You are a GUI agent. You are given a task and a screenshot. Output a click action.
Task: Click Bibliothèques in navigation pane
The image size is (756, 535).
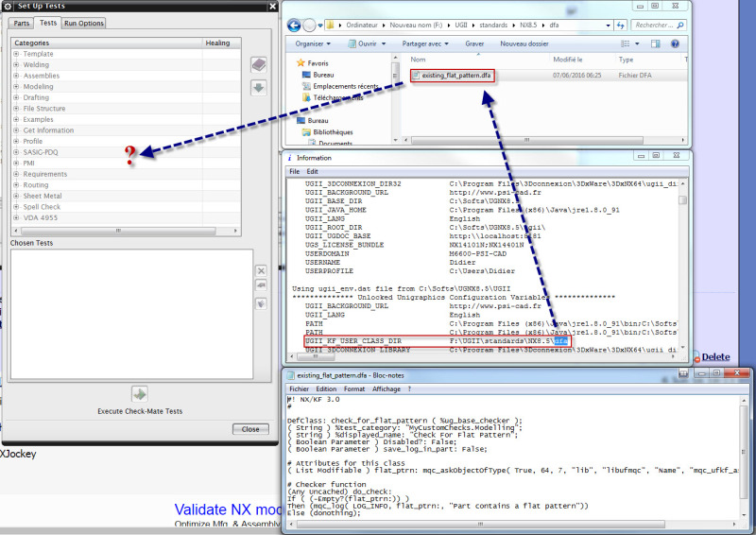(333, 132)
